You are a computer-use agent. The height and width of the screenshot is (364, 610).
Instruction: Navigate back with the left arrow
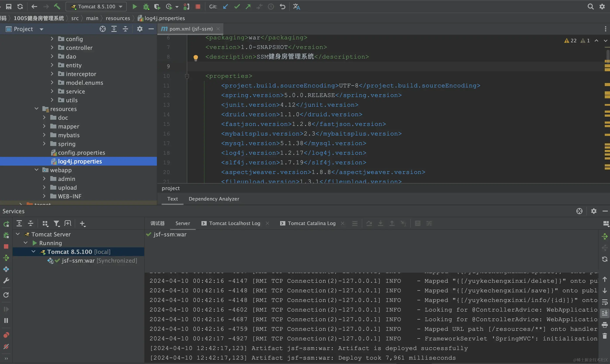pos(34,7)
